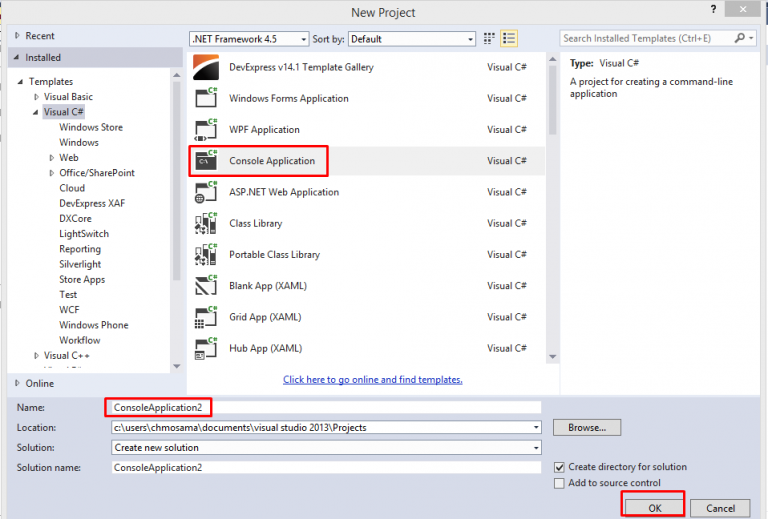This screenshot has height=519, width=768.
Task: Enable Add to source control checkbox
Action: (559, 483)
